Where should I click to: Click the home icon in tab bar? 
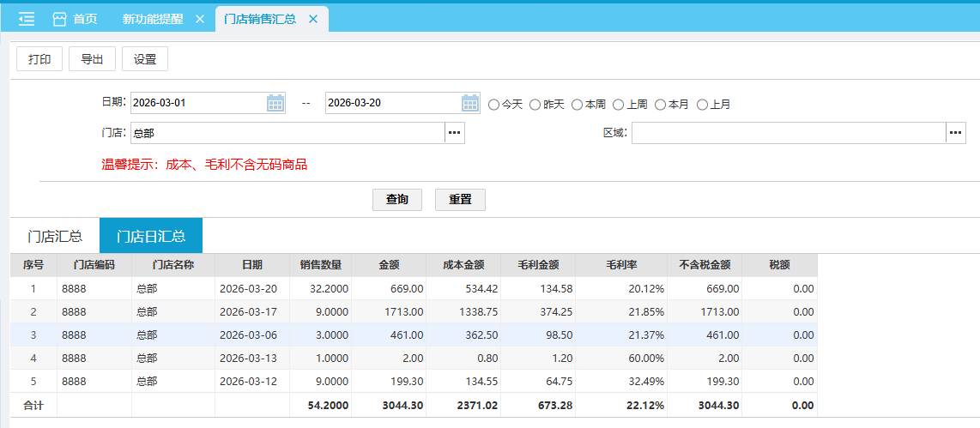click(x=60, y=18)
